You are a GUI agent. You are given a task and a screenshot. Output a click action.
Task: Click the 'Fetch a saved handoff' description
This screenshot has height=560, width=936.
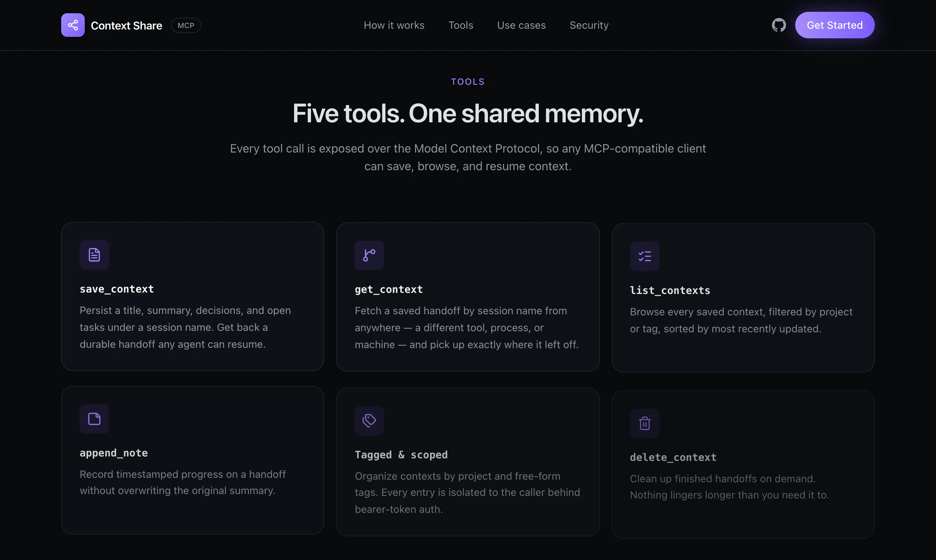pyautogui.click(x=467, y=328)
